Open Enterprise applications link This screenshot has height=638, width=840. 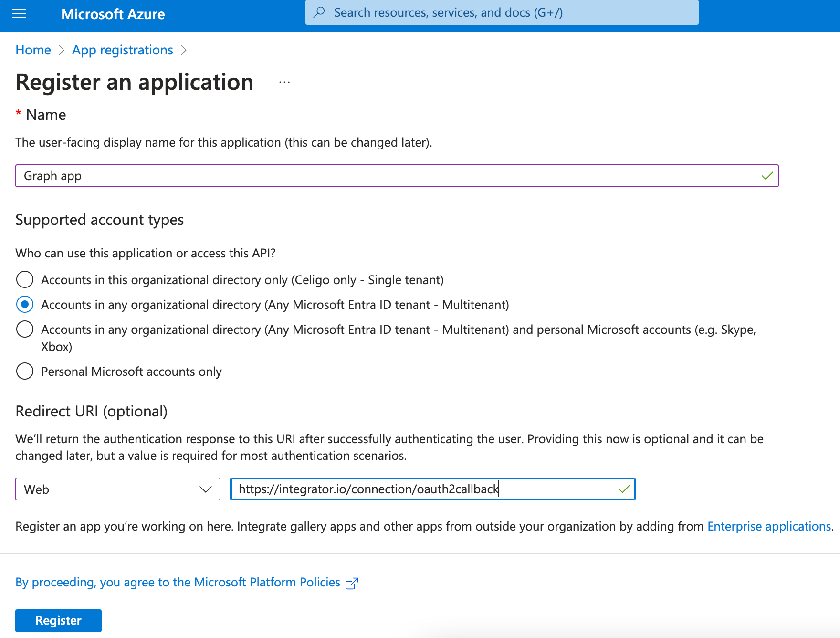pyautogui.click(x=769, y=526)
